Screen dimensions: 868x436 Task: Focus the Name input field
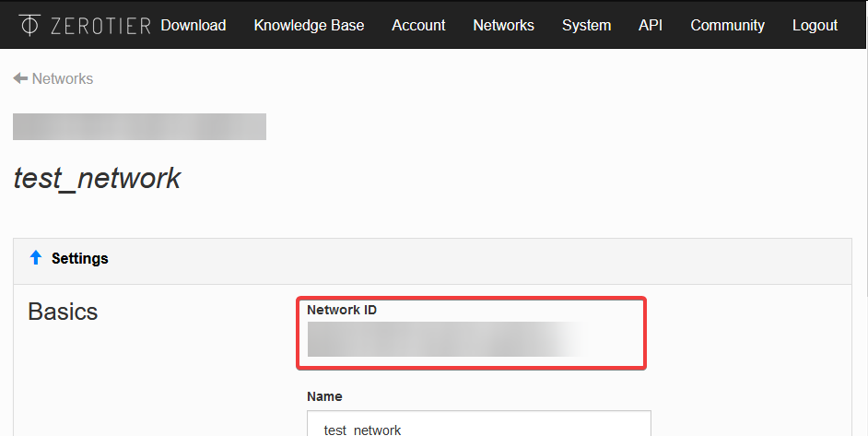coord(479,423)
